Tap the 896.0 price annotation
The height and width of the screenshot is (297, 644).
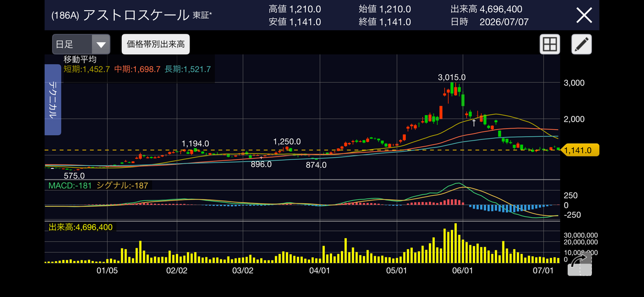point(261,165)
